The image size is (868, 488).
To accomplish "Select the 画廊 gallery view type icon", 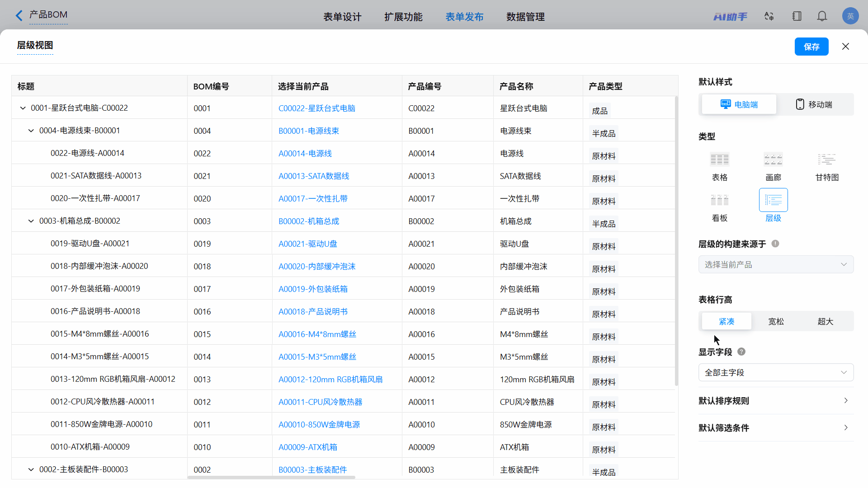I will click(773, 160).
